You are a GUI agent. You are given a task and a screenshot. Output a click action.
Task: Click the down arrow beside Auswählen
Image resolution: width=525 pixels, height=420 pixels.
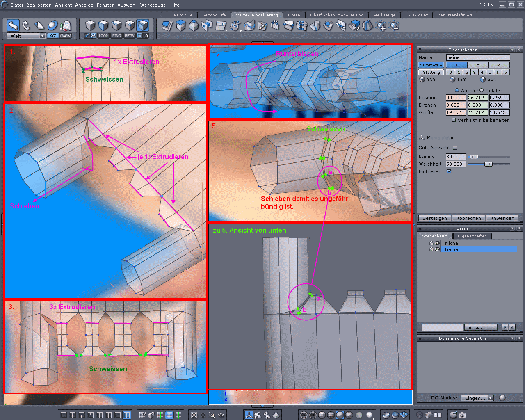coord(505,327)
